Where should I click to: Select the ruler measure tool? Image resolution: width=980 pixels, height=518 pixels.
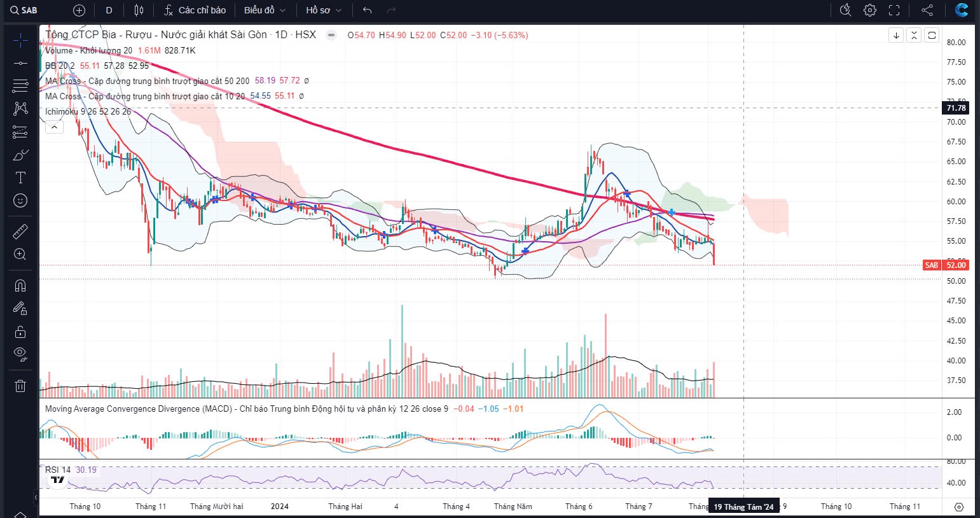pyautogui.click(x=20, y=231)
